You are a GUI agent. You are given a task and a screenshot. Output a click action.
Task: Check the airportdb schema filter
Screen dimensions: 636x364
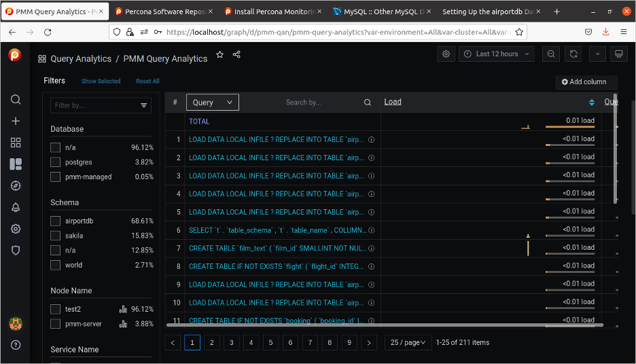click(x=55, y=221)
